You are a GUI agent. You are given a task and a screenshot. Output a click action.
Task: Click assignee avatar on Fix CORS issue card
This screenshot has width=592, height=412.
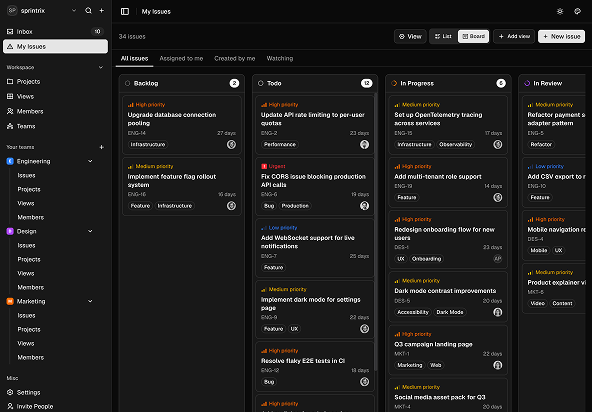click(x=364, y=206)
